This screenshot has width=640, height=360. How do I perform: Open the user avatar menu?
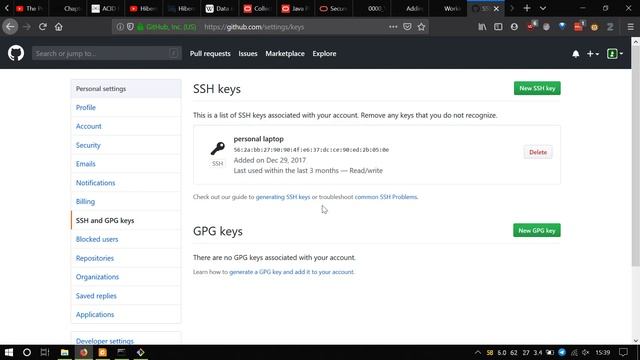pos(615,53)
